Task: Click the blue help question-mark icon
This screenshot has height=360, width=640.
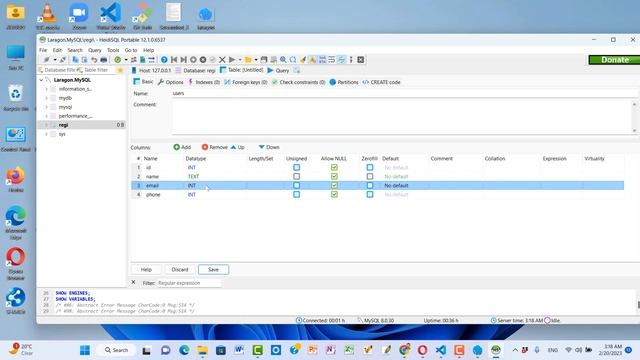Action: coord(164,60)
